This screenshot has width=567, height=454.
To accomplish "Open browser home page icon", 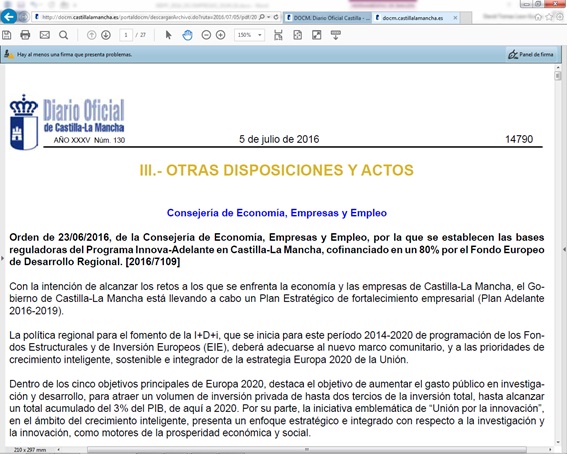I will pos(538,17).
